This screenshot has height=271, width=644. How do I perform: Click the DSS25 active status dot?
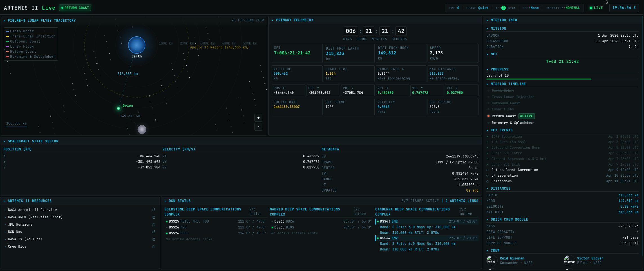(167, 222)
